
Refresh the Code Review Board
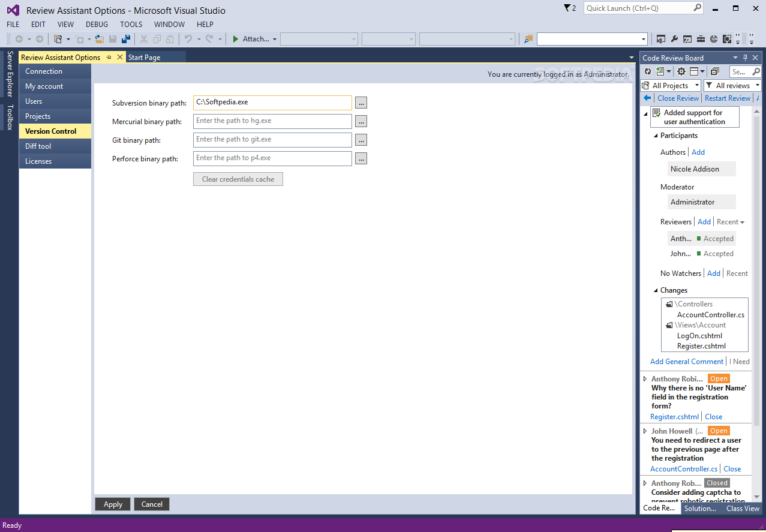[648, 71]
